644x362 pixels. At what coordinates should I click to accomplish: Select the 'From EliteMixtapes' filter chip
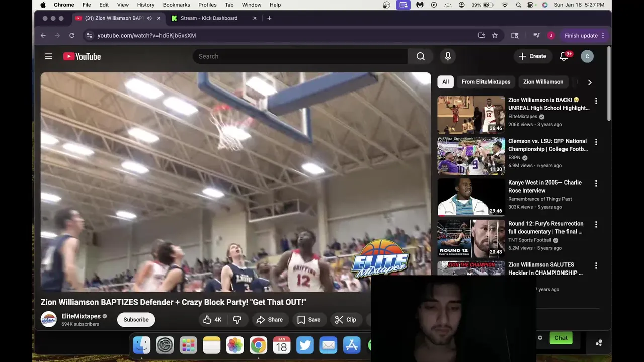pos(486,82)
